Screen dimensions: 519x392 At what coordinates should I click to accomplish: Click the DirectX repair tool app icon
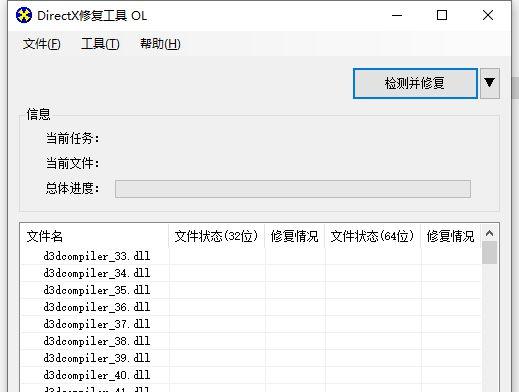point(24,15)
